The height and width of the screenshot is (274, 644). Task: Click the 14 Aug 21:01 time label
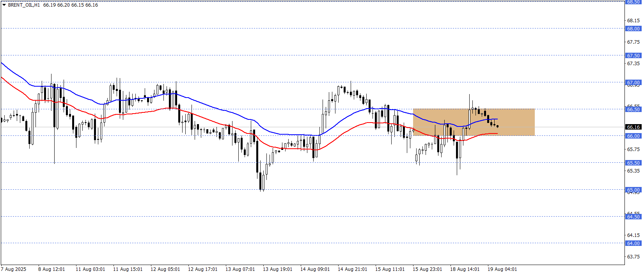352,269
